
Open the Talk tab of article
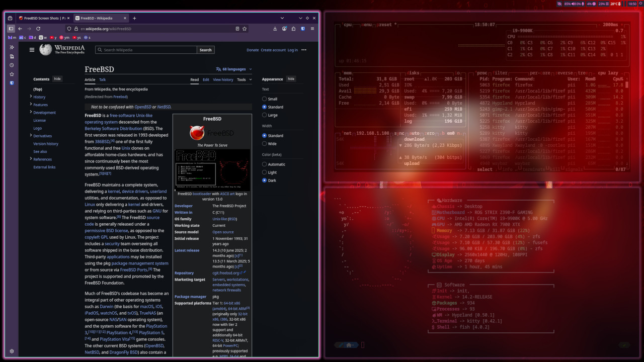click(x=102, y=79)
